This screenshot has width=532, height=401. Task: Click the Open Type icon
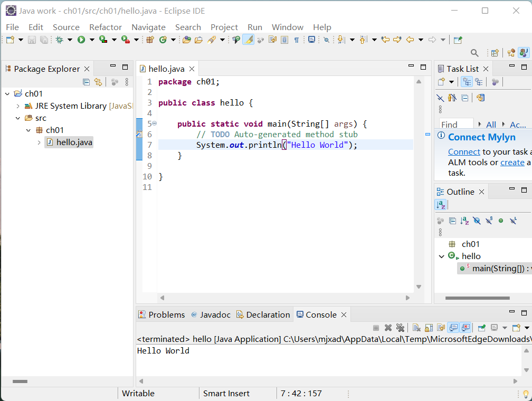point(186,40)
